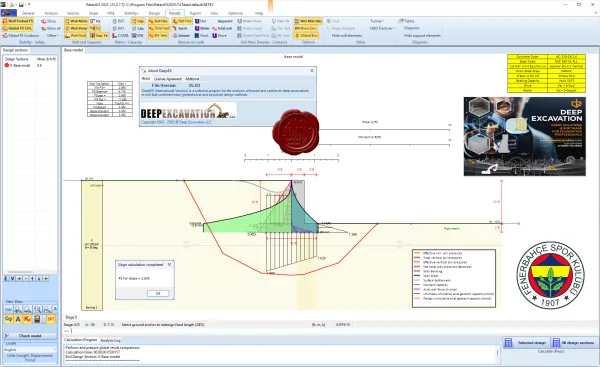Click the Total soil pressure icon
600x367 pixels.
[215, 28]
